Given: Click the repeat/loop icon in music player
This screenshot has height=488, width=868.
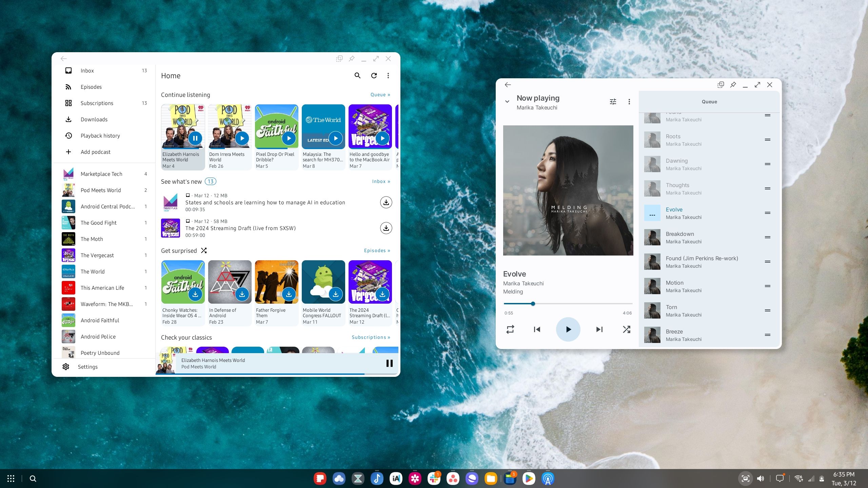Looking at the screenshot, I should (x=510, y=329).
